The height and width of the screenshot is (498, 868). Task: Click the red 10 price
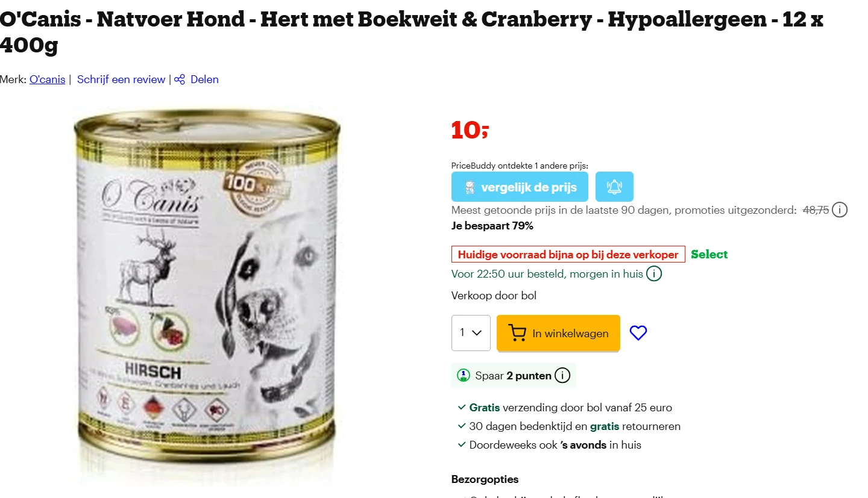click(x=470, y=130)
